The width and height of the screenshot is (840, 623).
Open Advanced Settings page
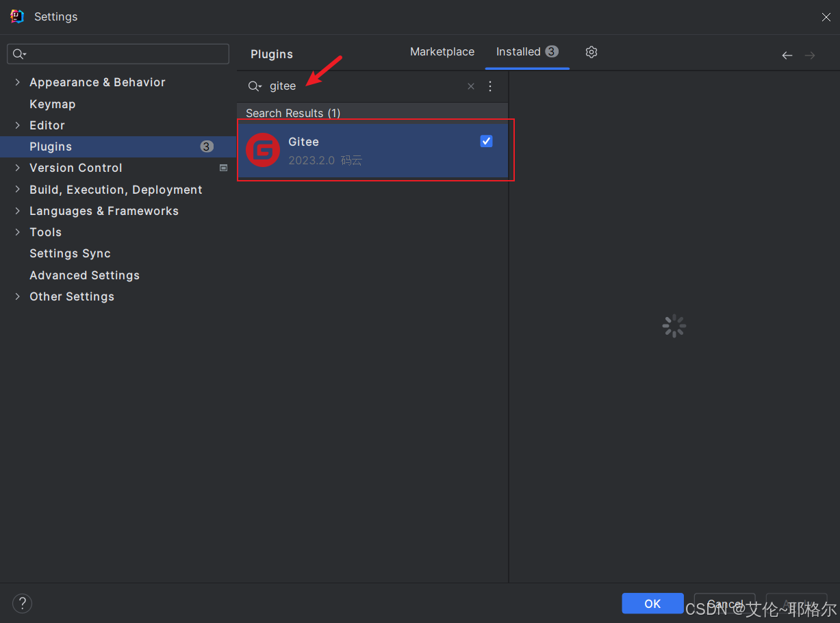[x=84, y=275]
